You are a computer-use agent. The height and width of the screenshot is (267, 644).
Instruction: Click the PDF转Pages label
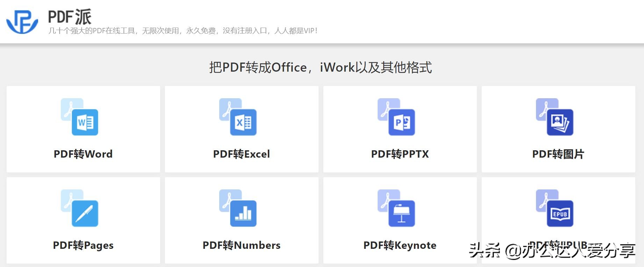83,245
